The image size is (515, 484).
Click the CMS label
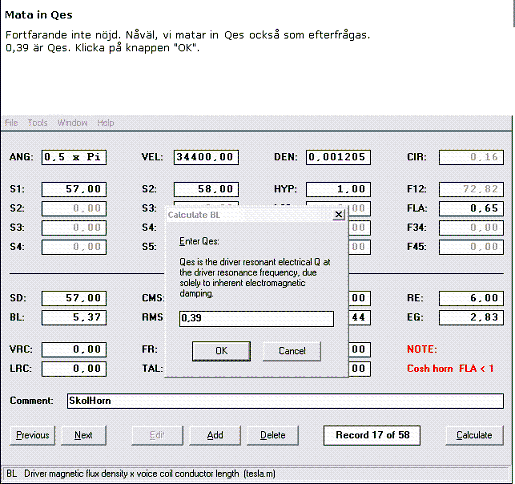tap(153, 298)
